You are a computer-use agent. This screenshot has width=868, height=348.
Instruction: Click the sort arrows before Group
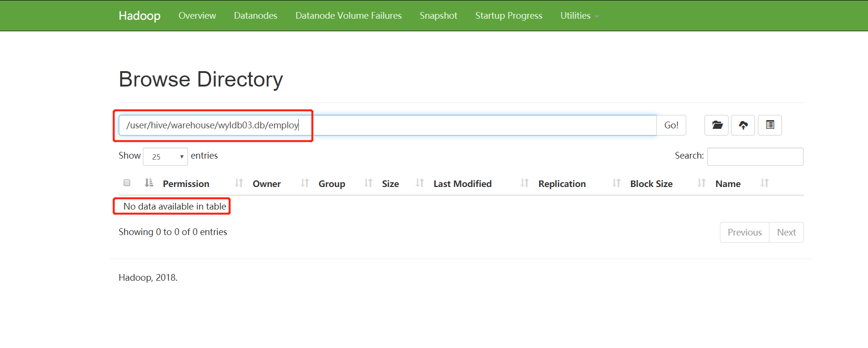305,183
